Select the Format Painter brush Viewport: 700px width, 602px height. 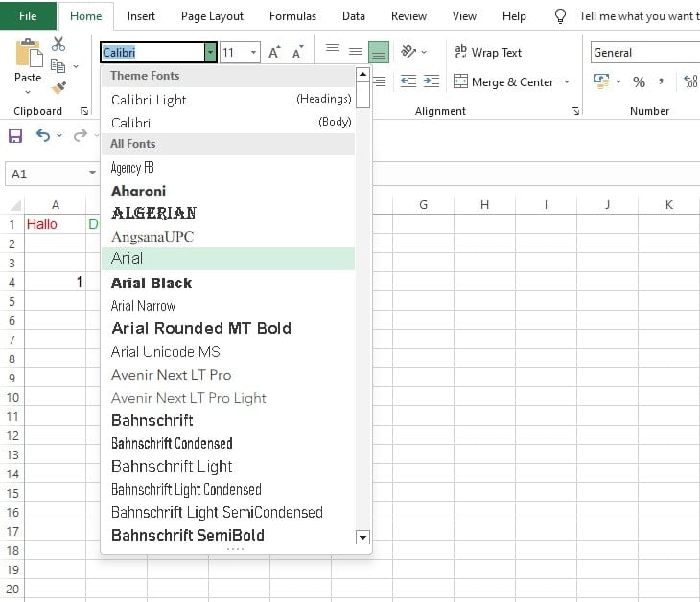coord(58,87)
